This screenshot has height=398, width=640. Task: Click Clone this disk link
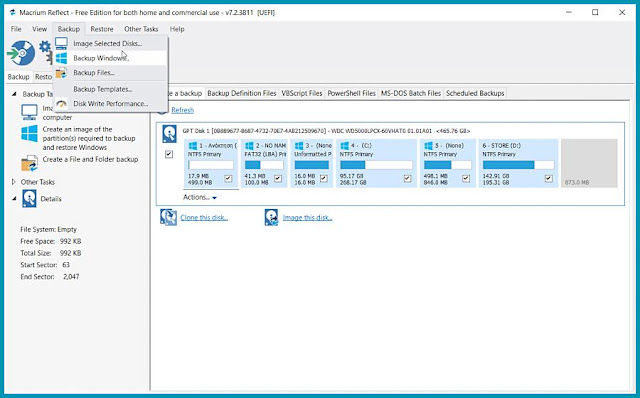click(x=204, y=218)
